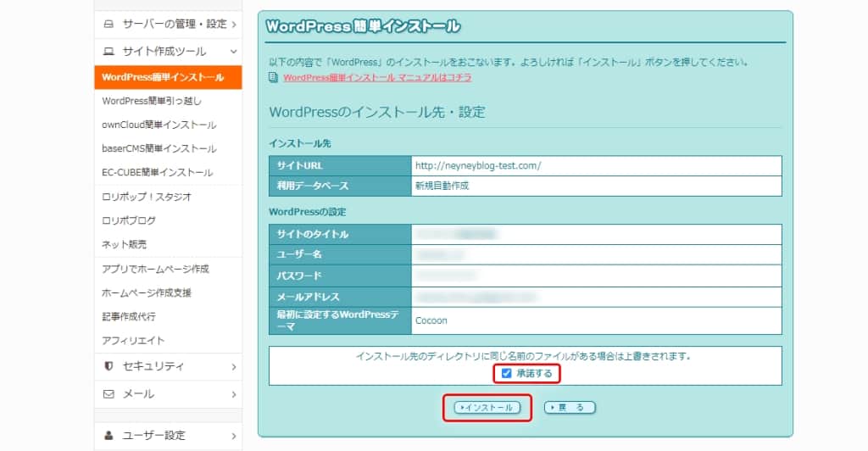
Task: Click the ユーザー名 row header
Action: point(340,254)
